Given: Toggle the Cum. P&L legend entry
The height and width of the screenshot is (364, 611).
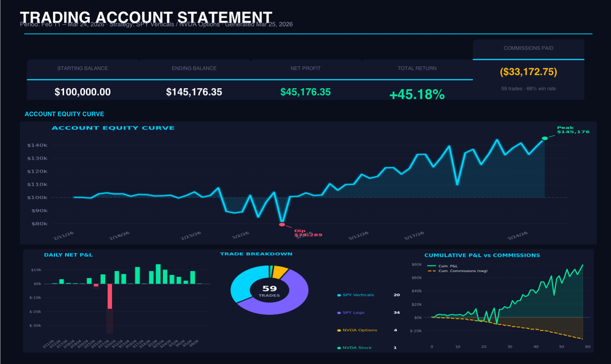Looking at the screenshot, I should [447, 266].
